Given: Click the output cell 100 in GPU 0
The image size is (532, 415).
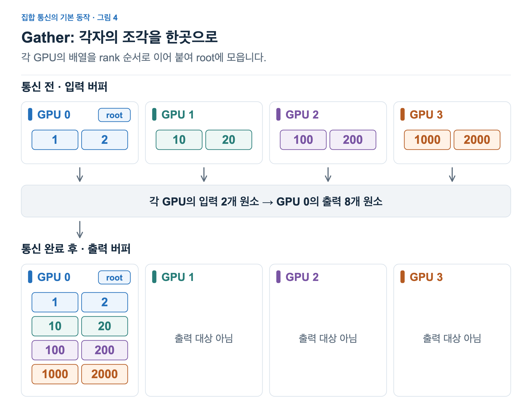Looking at the screenshot, I should coord(55,350).
